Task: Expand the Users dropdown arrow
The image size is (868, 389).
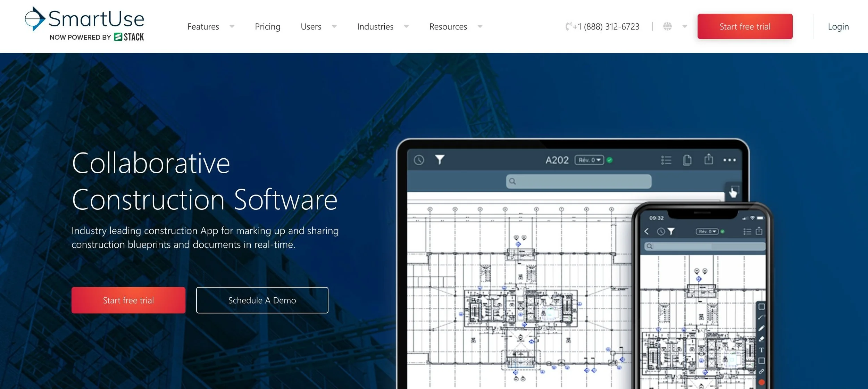Action: 334,26
